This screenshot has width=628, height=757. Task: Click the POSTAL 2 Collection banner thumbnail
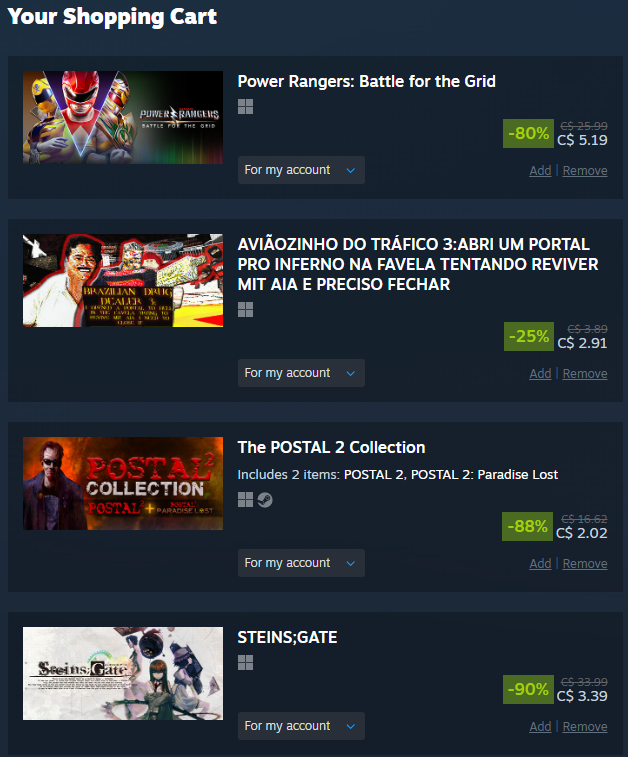click(x=123, y=484)
